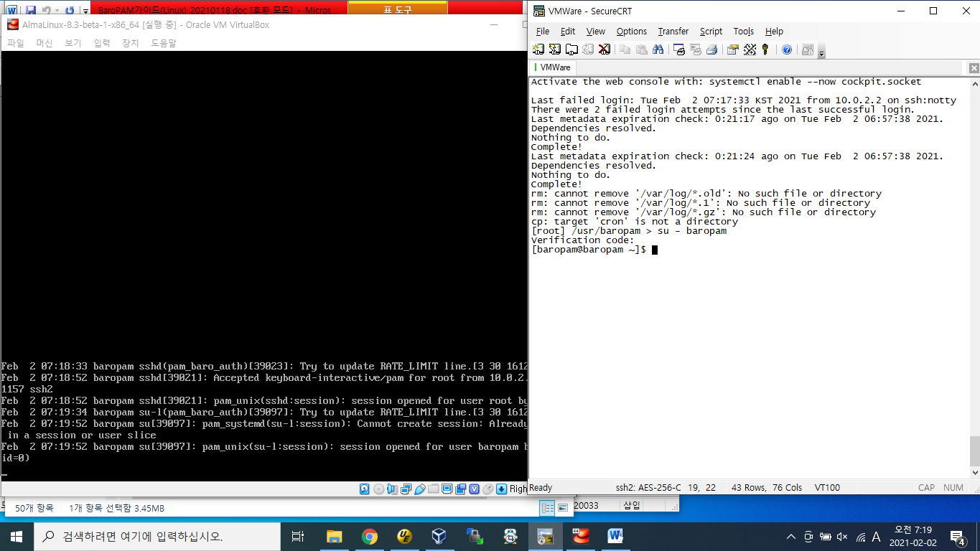Open SecureCRT Help question mark icon
The width and height of the screenshot is (980, 551).
787,50
